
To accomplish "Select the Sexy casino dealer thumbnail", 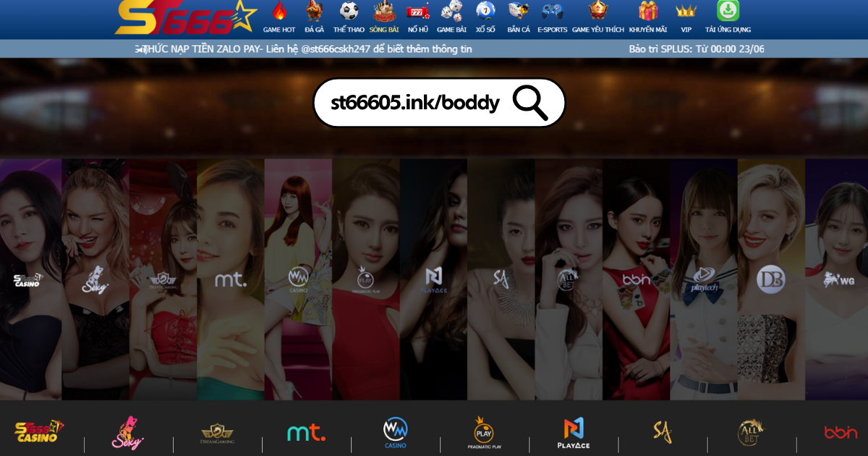I will [95, 279].
